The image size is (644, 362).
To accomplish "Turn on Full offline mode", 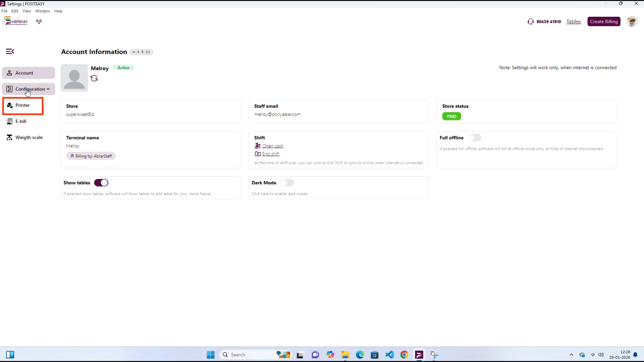I will point(475,137).
